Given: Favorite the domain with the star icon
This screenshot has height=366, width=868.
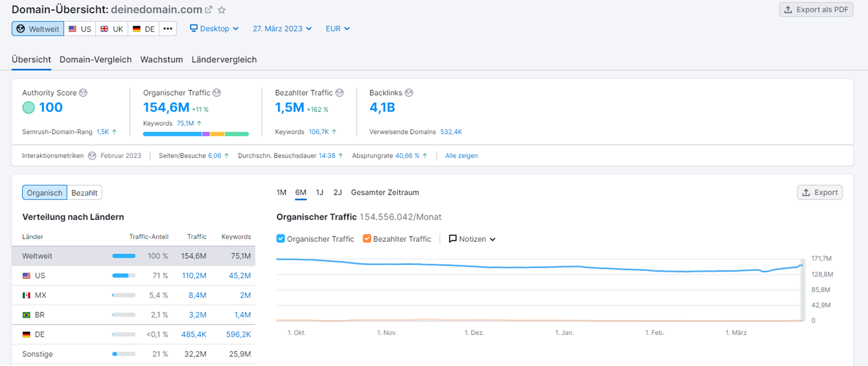Looking at the screenshot, I should (x=221, y=10).
